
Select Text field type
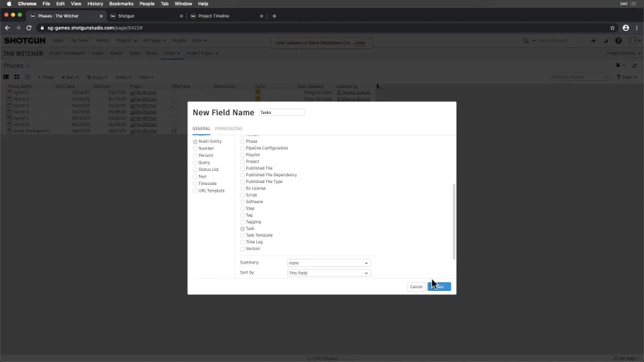(x=195, y=177)
